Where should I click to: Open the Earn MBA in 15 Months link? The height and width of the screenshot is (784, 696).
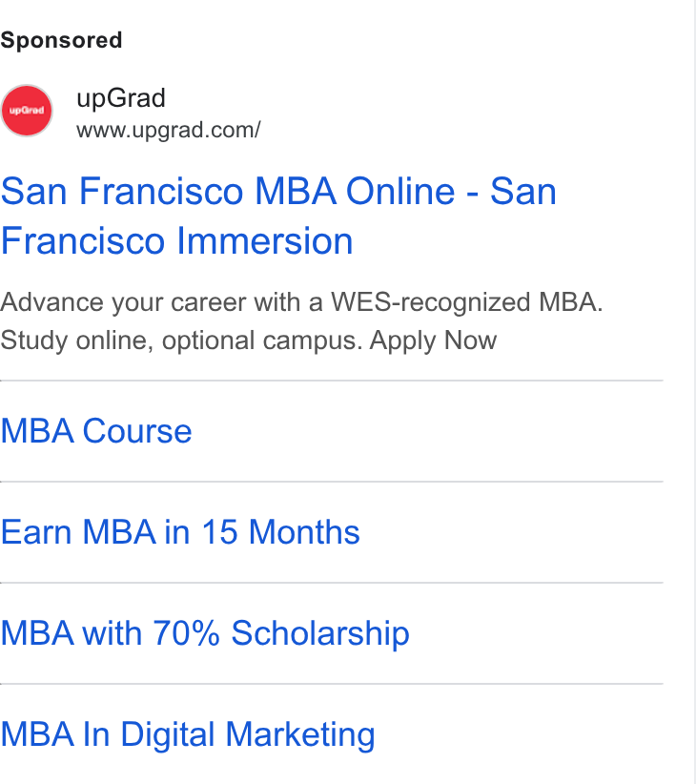tap(180, 532)
